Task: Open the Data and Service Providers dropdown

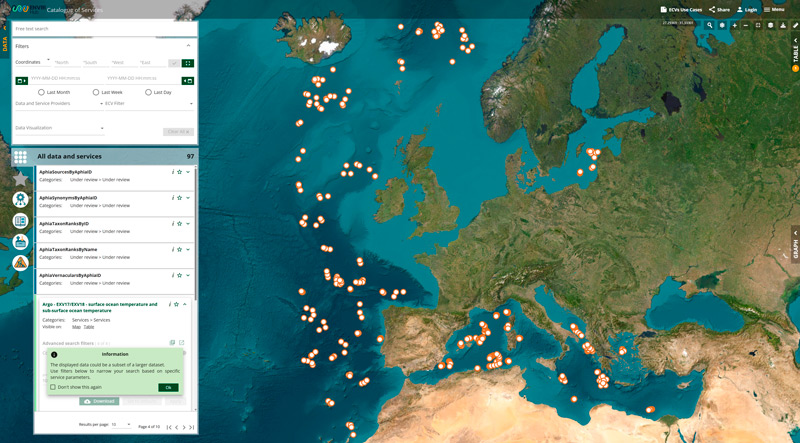Action: (59, 104)
